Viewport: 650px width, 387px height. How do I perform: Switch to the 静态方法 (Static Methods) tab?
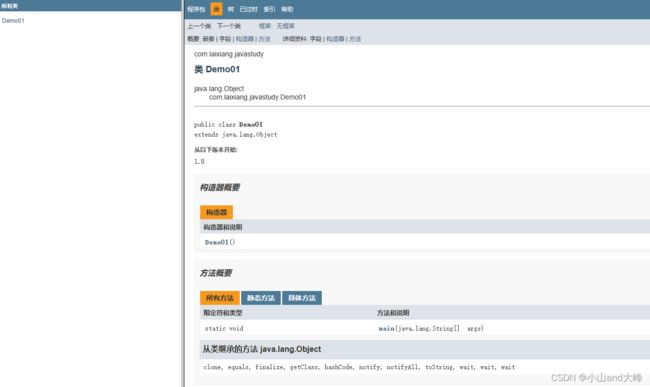tap(261, 298)
